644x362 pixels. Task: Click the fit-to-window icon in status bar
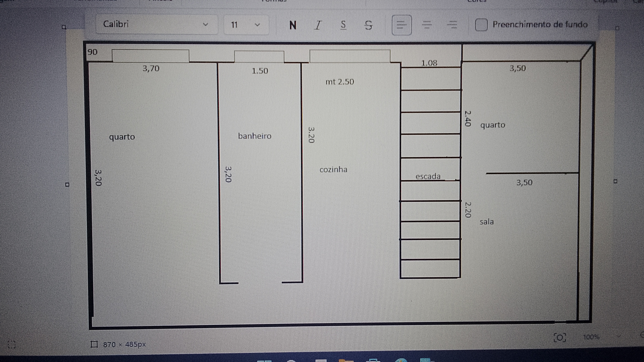[x=560, y=338]
